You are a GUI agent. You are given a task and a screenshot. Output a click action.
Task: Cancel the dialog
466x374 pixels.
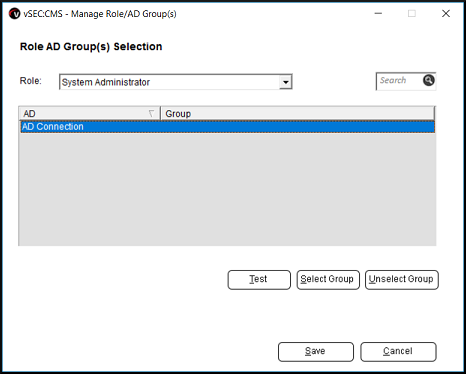[398, 352]
